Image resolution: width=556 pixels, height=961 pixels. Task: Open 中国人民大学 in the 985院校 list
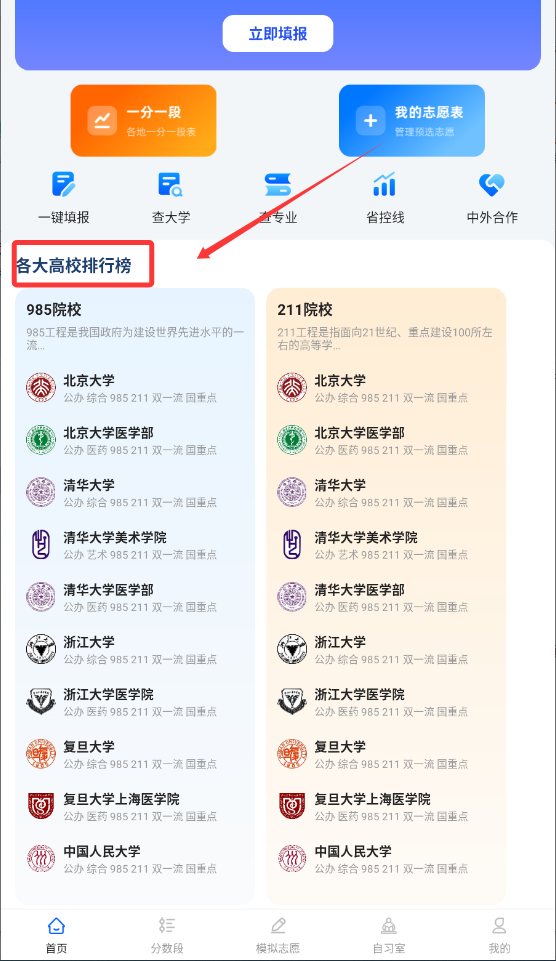pos(123,859)
